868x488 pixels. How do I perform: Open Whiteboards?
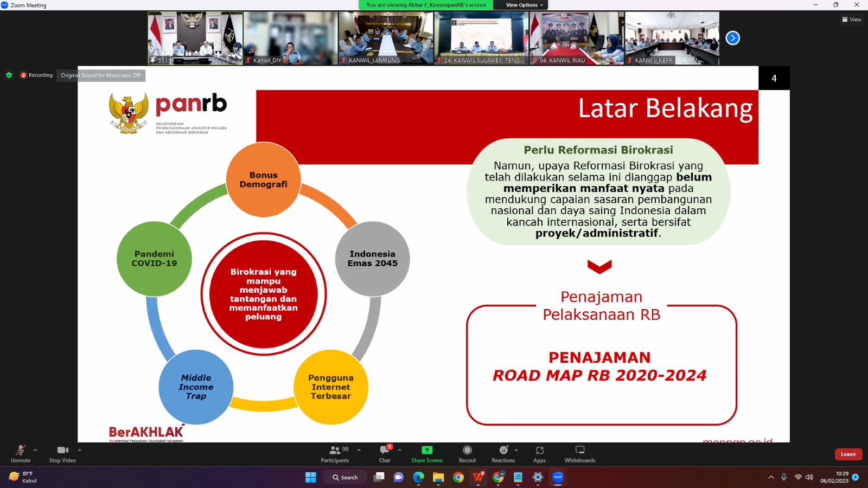(579, 454)
